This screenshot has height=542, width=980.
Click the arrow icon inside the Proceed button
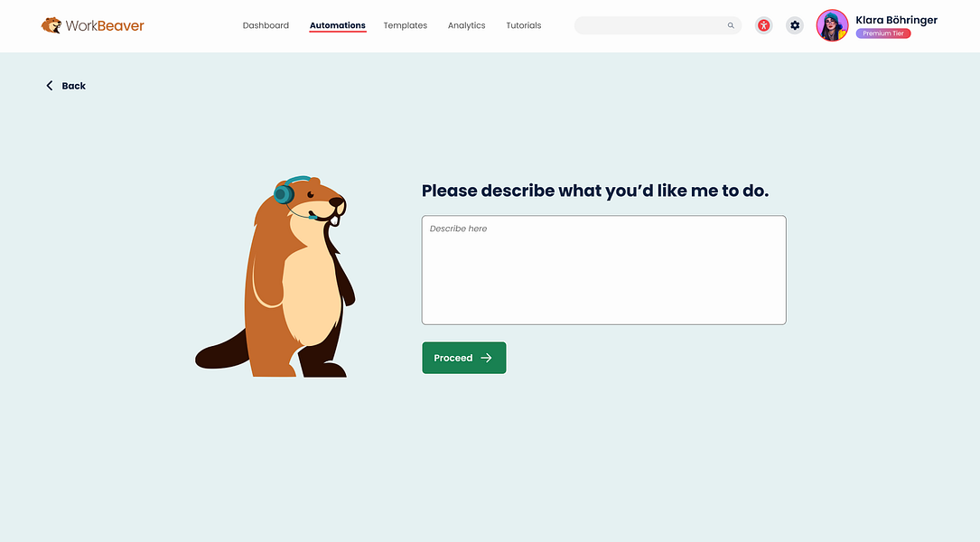[x=486, y=358]
